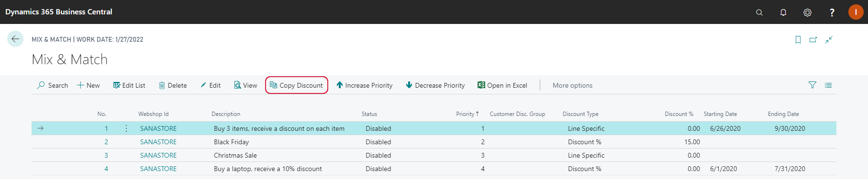Open discount No. 2 link

point(106,142)
